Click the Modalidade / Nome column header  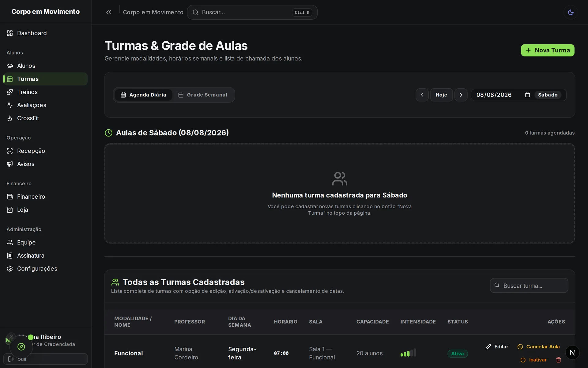click(133, 322)
